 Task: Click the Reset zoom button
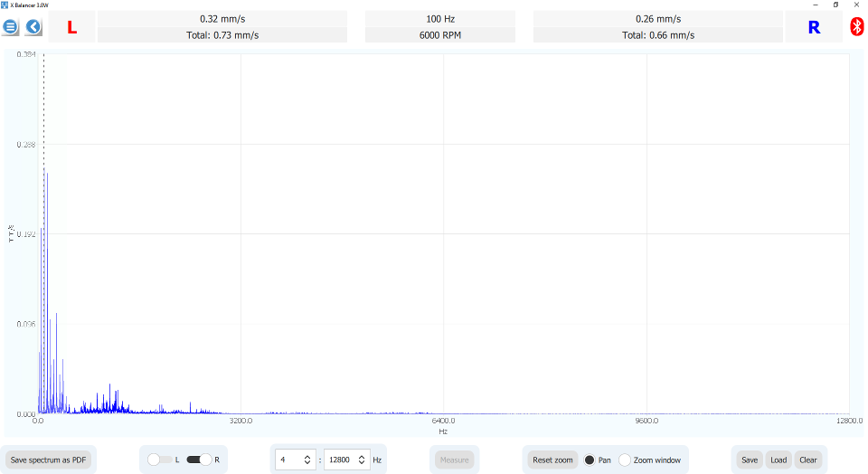tap(552, 460)
